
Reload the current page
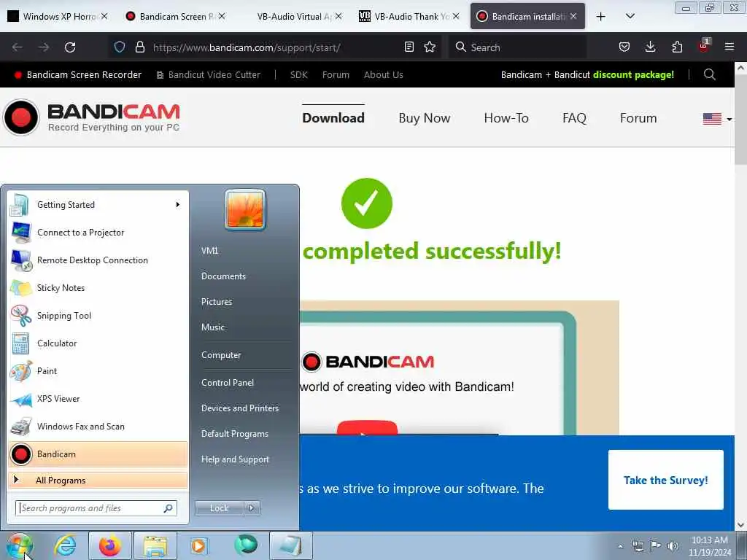click(x=70, y=47)
